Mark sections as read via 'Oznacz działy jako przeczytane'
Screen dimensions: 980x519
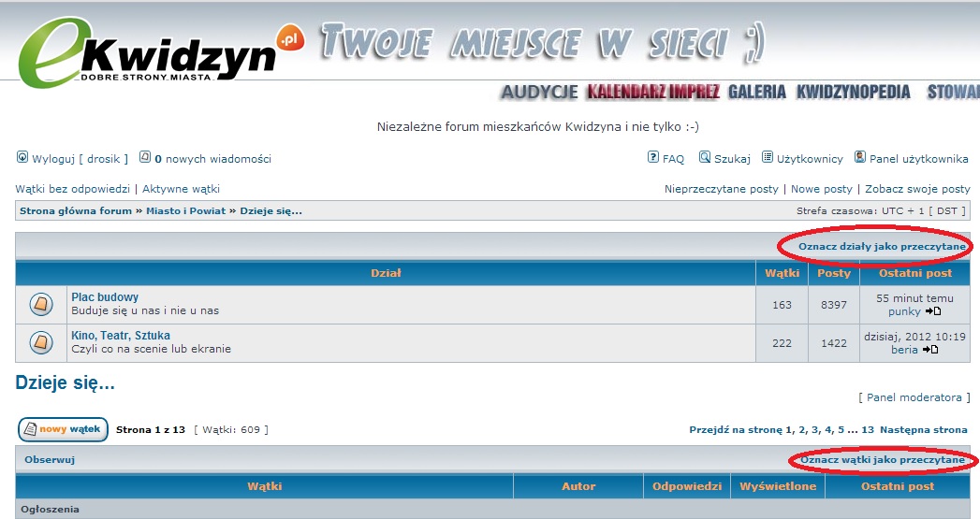tap(882, 246)
